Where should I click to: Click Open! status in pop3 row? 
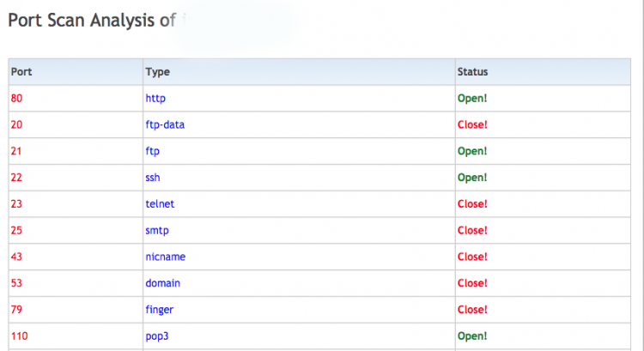point(472,336)
